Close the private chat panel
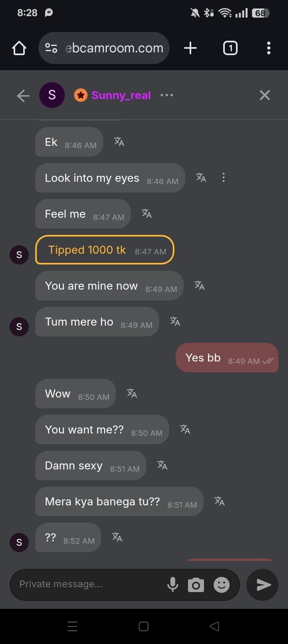 (264, 95)
